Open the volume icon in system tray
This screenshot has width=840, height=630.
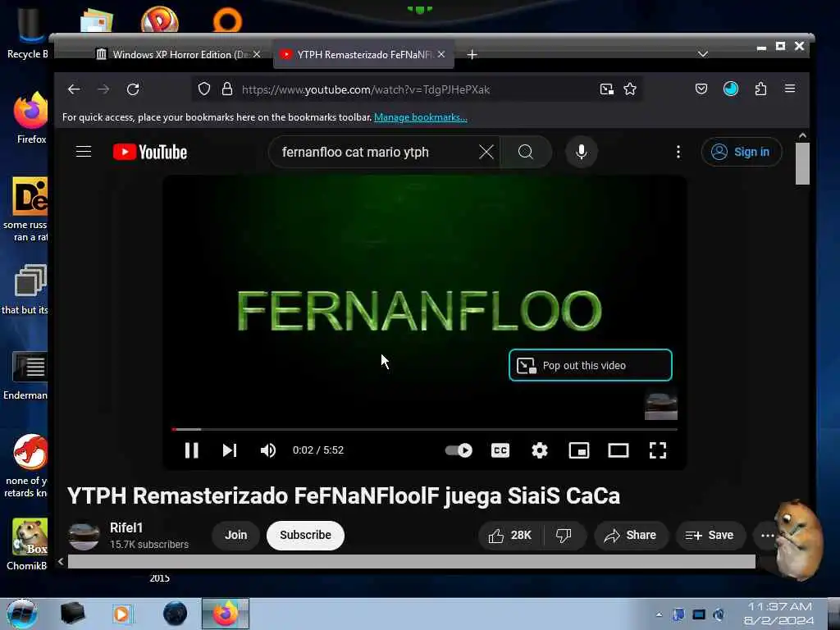coord(719,614)
